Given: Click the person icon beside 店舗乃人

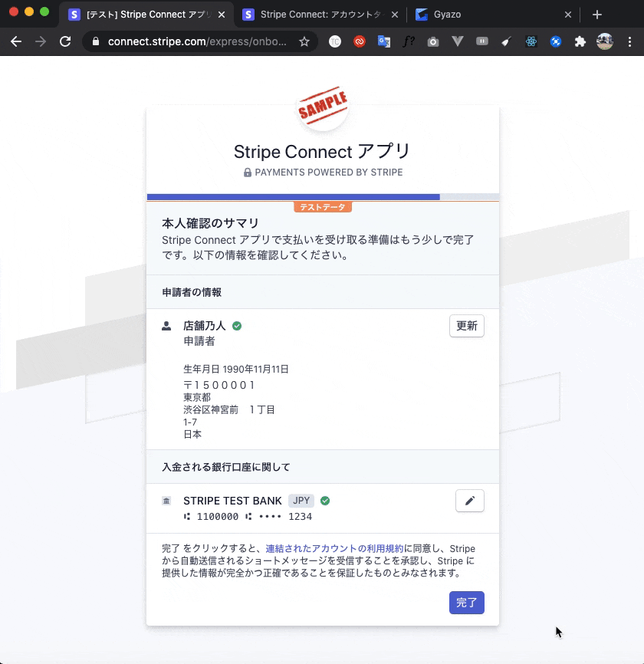Looking at the screenshot, I should click(167, 325).
